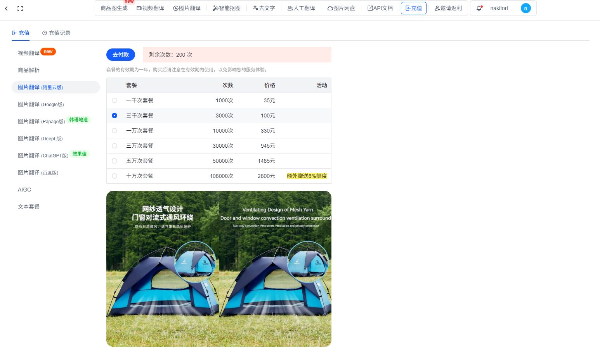Select the 十万次套餐 radio option
This screenshot has width=600, height=364.
pos(114,176)
